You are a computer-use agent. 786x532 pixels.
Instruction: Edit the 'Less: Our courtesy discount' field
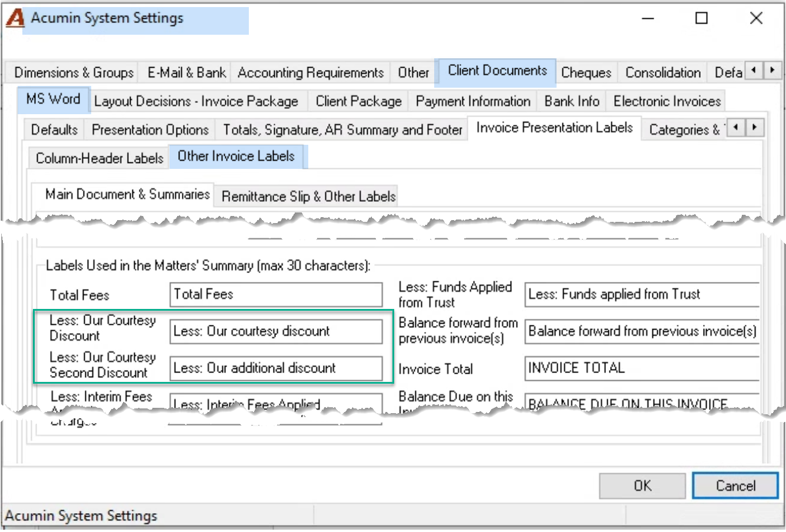coord(276,332)
